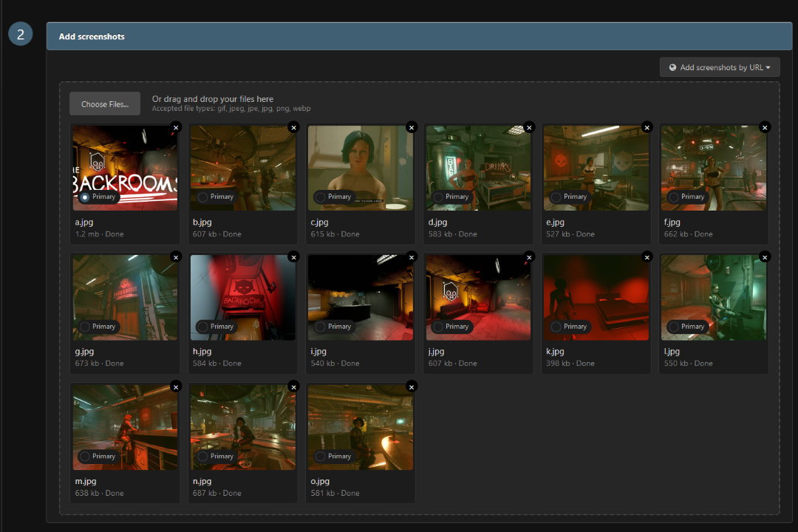
Task: Click the '1.2 mb · Done' status
Action: pos(99,234)
